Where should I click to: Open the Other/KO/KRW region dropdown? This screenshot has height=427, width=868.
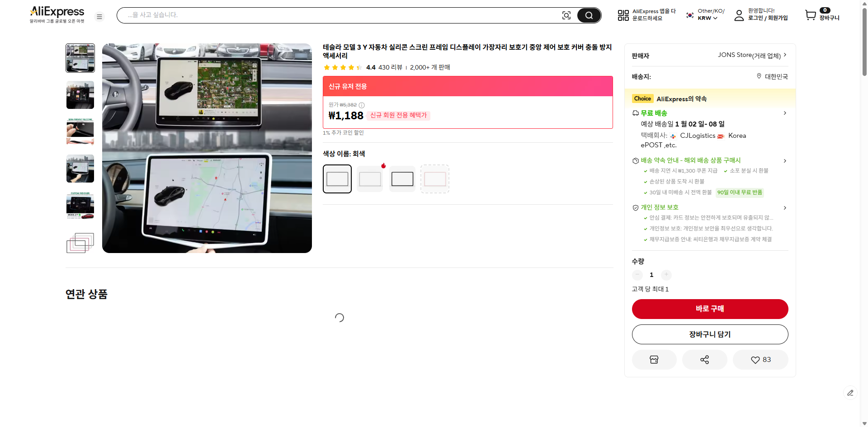(705, 15)
